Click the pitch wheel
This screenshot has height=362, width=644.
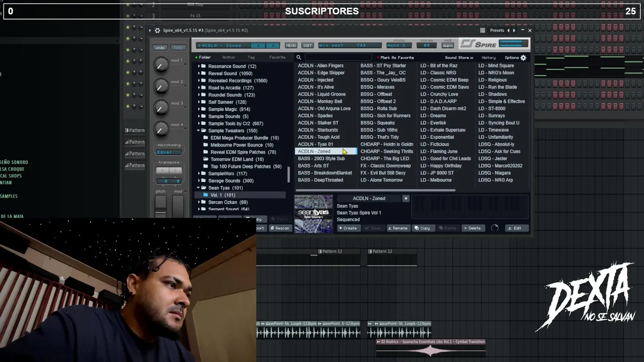pos(160,206)
